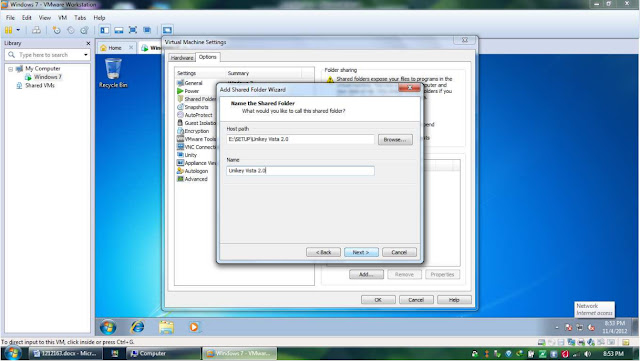The width and height of the screenshot is (640, 361).
Task: Collapse the My Computer tree node
Action: click(x=11, y=69)
